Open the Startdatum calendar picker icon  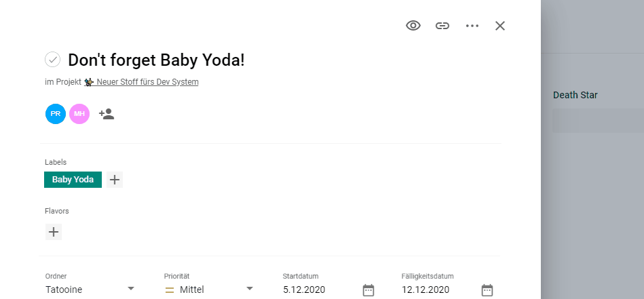point(368,290)
